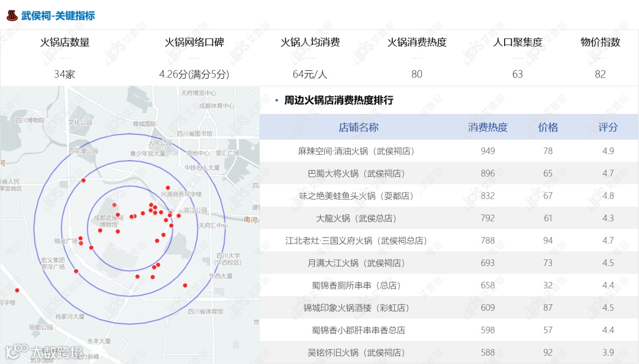Click the map label 中铁名人大厦
Screen dimensions: 639x364
click(202, 168)
